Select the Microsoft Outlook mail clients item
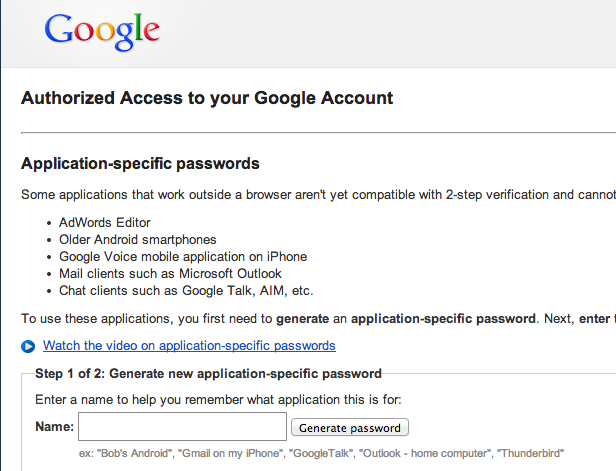 pyautogui.click(x=170, y=274)
